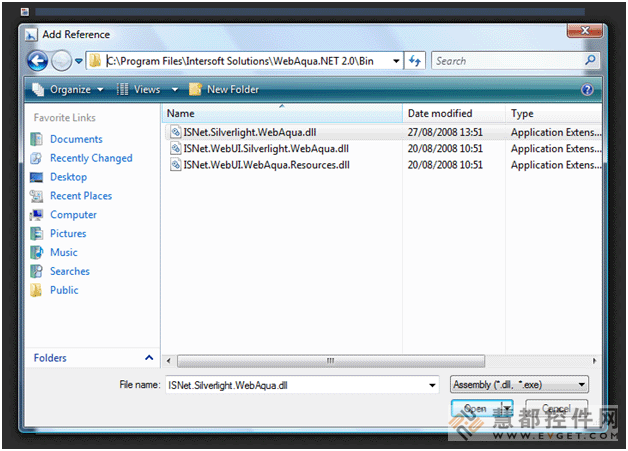628x451 pixels.
Task: Click the Pictures sidebar icon
Action: [36, 233]
